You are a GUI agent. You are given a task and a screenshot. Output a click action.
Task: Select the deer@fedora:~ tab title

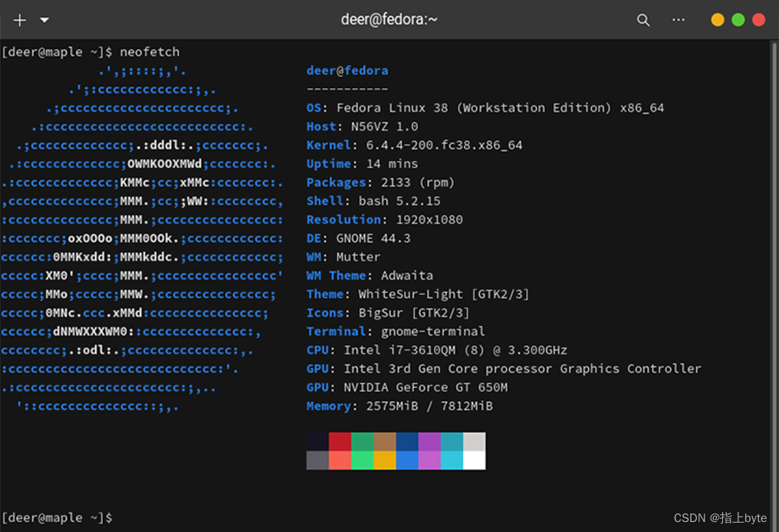[x=389, y=19]
